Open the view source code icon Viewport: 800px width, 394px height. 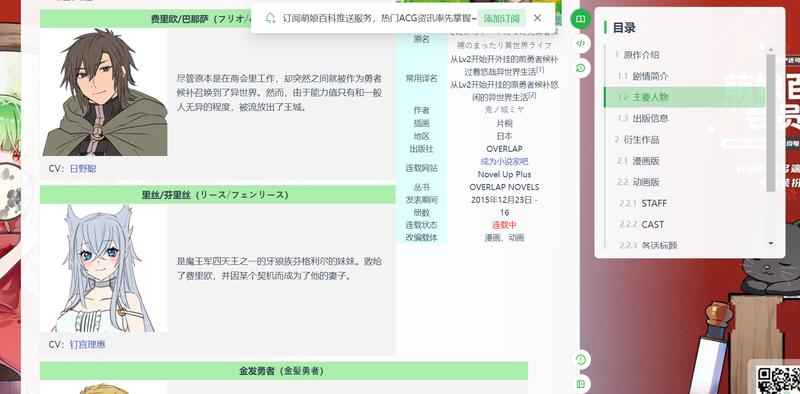[580, 43]
